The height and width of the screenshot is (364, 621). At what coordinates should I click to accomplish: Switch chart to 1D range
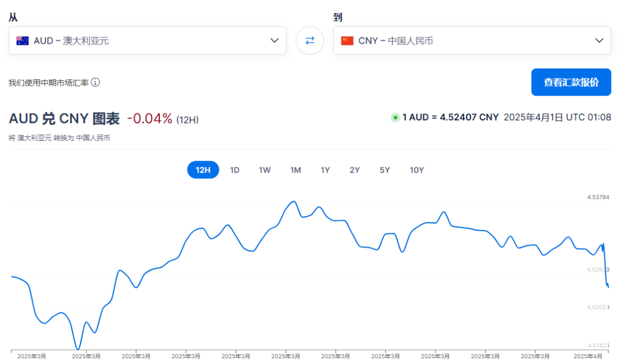(235, 170)
